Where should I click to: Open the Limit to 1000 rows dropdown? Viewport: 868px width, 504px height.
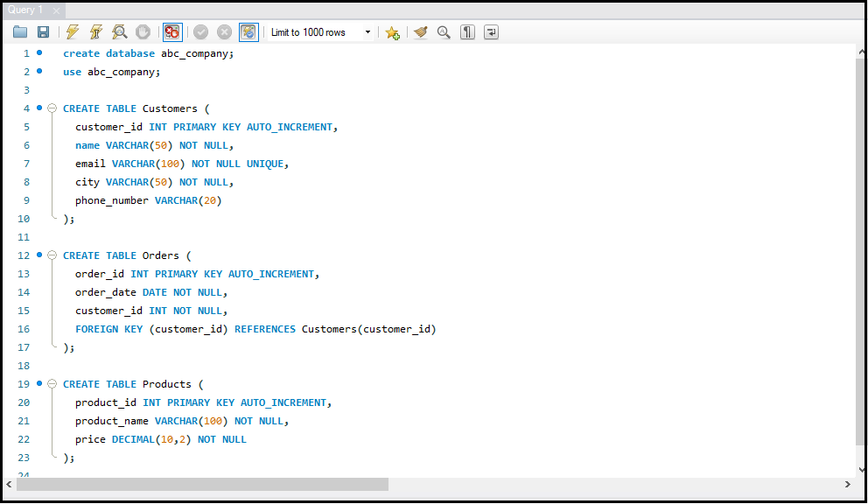point(367,32)
